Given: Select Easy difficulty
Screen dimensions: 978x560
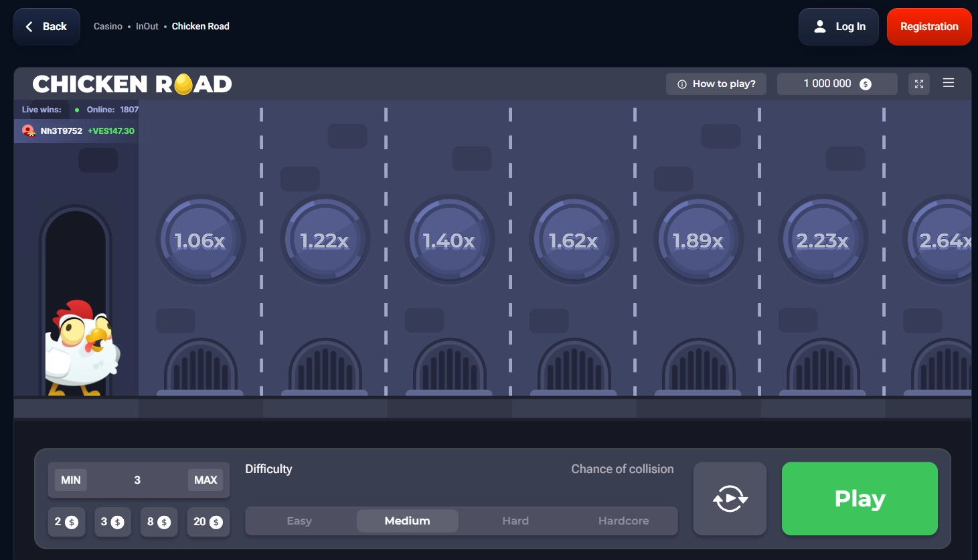Looking at the screenshot, I should 299,521.
